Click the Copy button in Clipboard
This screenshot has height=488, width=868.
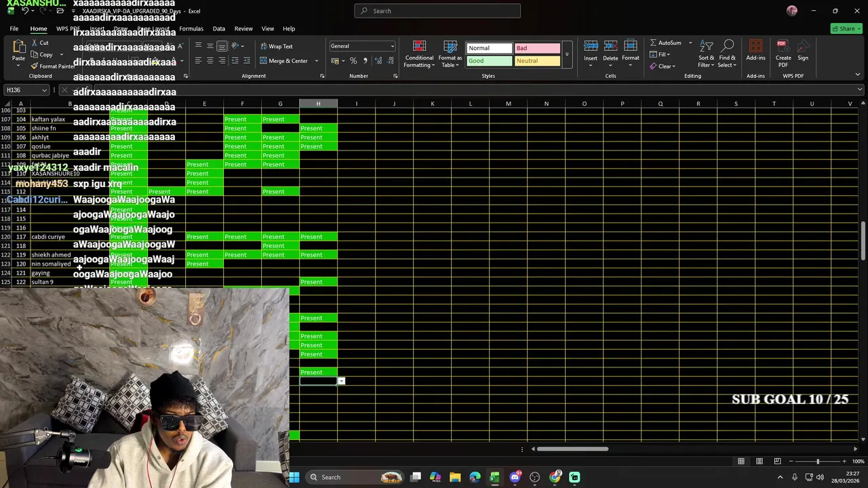(x=41, y=54)
